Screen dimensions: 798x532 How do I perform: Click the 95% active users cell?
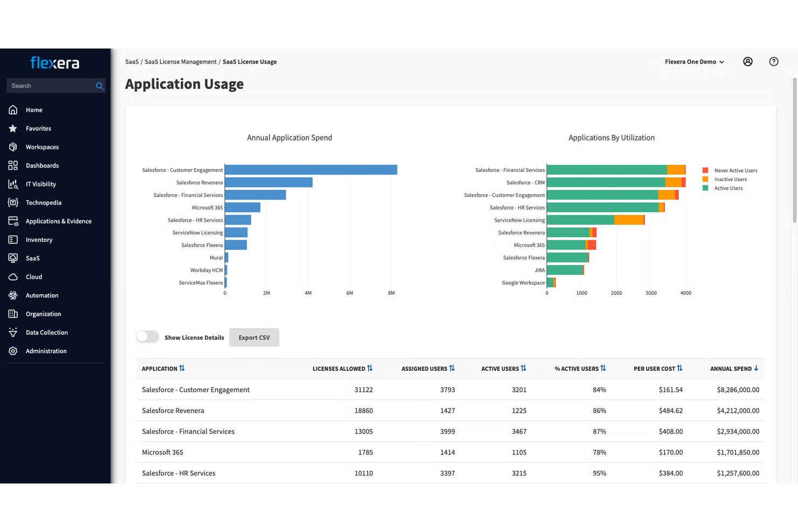[600, 473]
